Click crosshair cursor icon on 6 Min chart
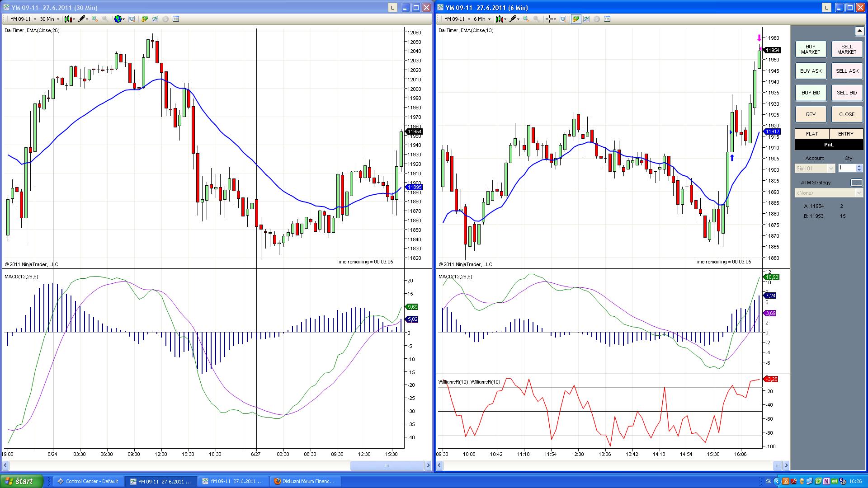 tap(549, 19)
